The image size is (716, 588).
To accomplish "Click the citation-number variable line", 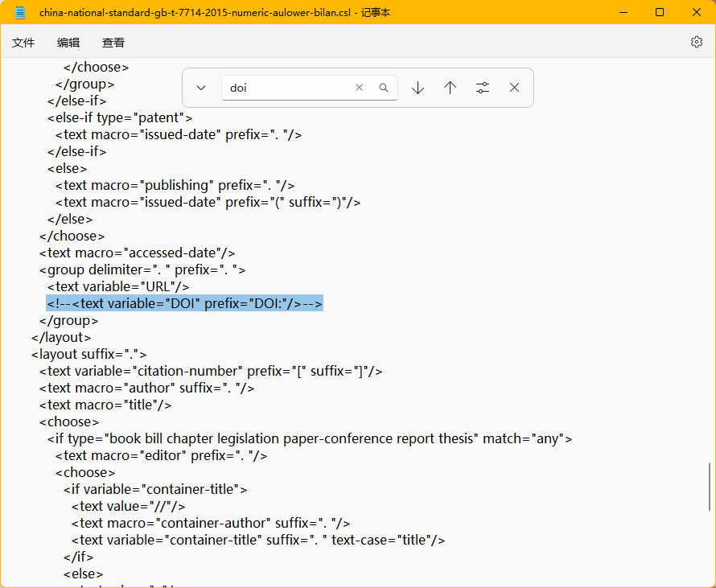I will tap(211, 371).
